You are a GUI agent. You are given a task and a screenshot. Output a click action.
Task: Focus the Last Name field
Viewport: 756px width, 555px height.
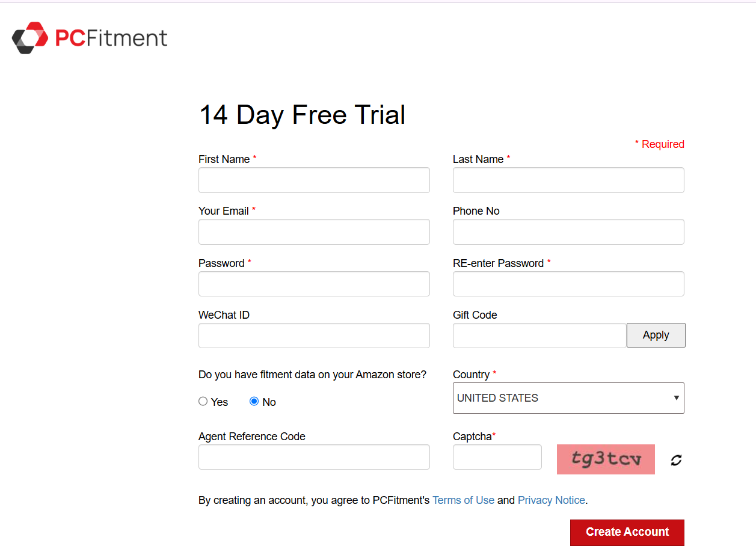tap(568, 180)
